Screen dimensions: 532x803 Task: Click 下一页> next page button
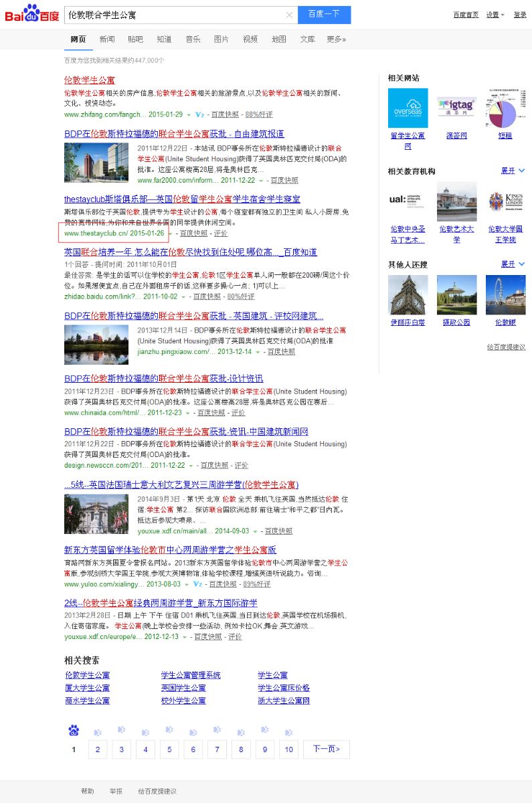coord(326,749)
